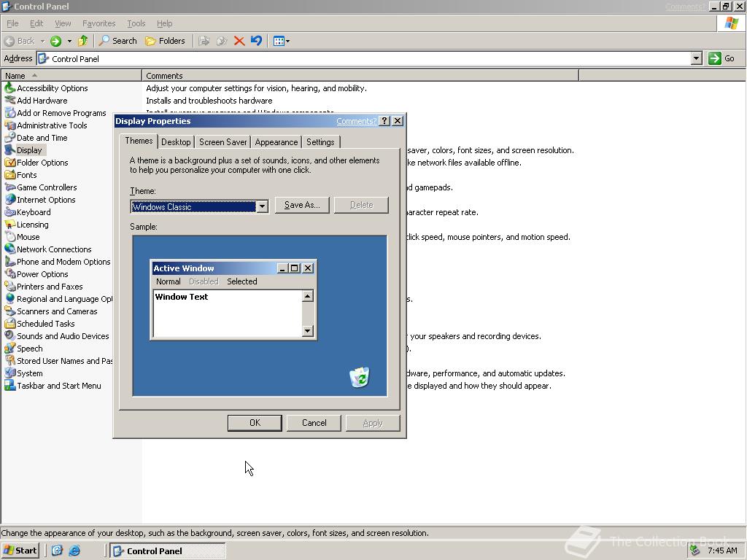Click the blue Undo toolbar icon
The height and width of the screenshot is (560, 747).
click(256, 41)
